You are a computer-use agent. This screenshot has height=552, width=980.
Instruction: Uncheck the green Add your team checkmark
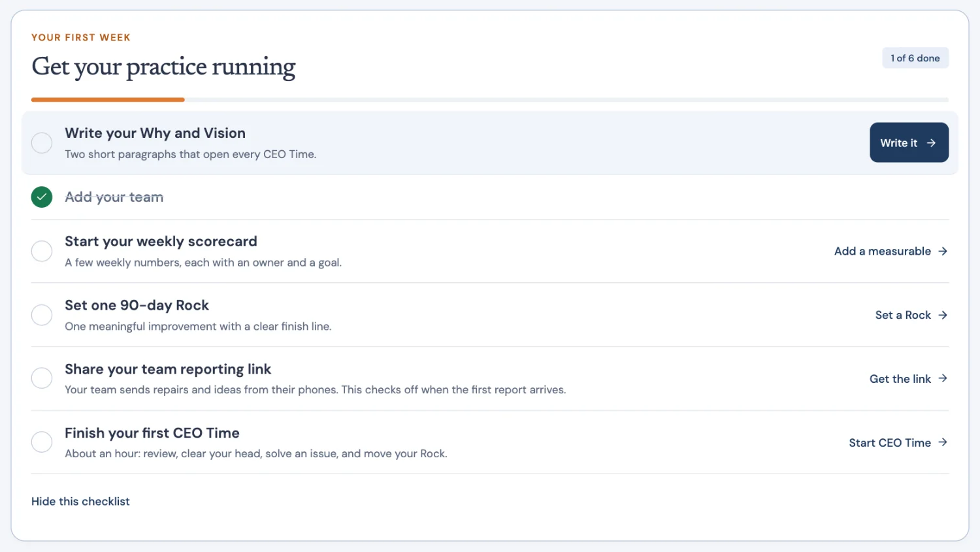click(42, 197)
